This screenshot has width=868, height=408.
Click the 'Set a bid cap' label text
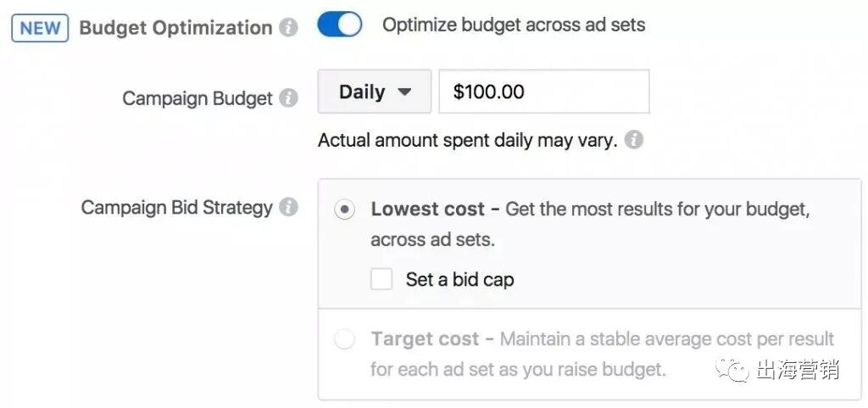pyautogui.click(x=459, y=279)
